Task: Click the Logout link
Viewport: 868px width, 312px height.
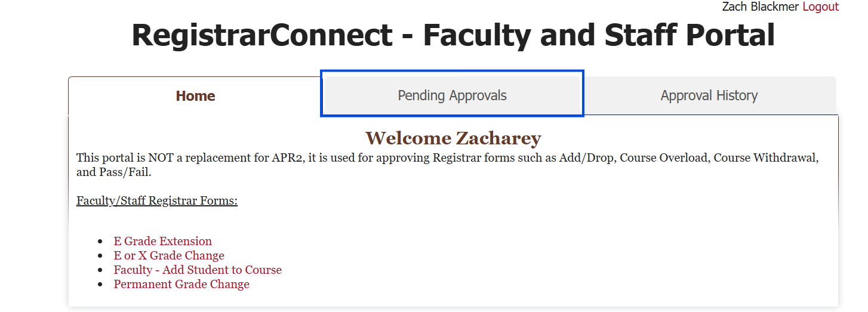Action: click(820, 7)
